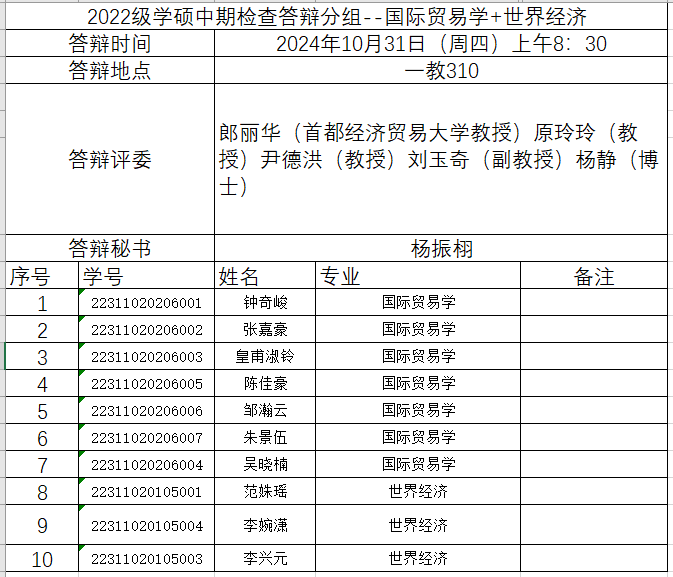
Task: Select the 答辩秘书 label cell
Action: [x=110, y=248]
